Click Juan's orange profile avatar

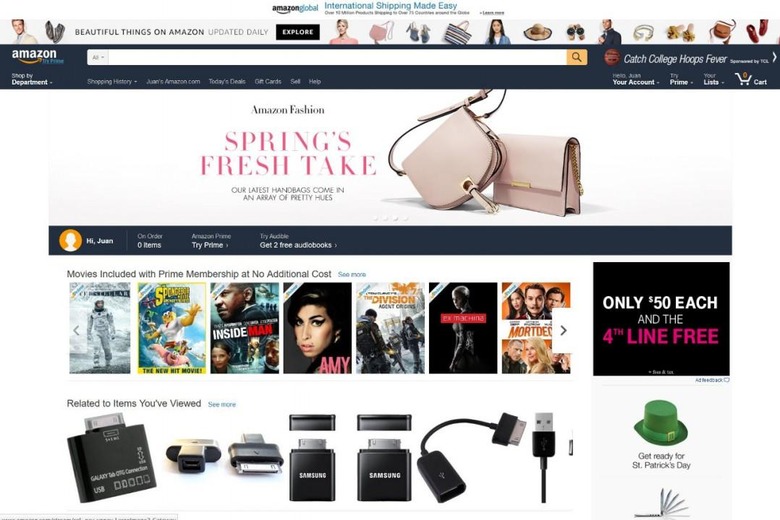tap(71, 240)
